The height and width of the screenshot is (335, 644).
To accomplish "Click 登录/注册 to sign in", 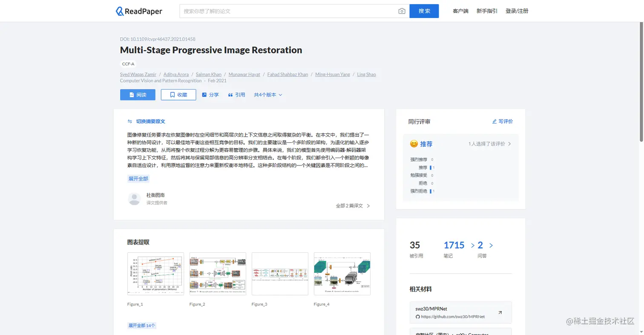I will tap(517, 11).
